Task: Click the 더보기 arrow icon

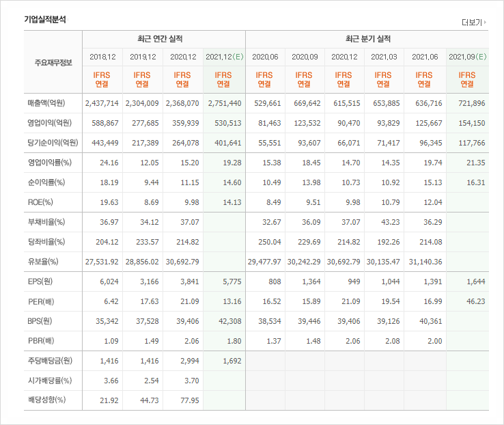Action: [x=485, y=22]
